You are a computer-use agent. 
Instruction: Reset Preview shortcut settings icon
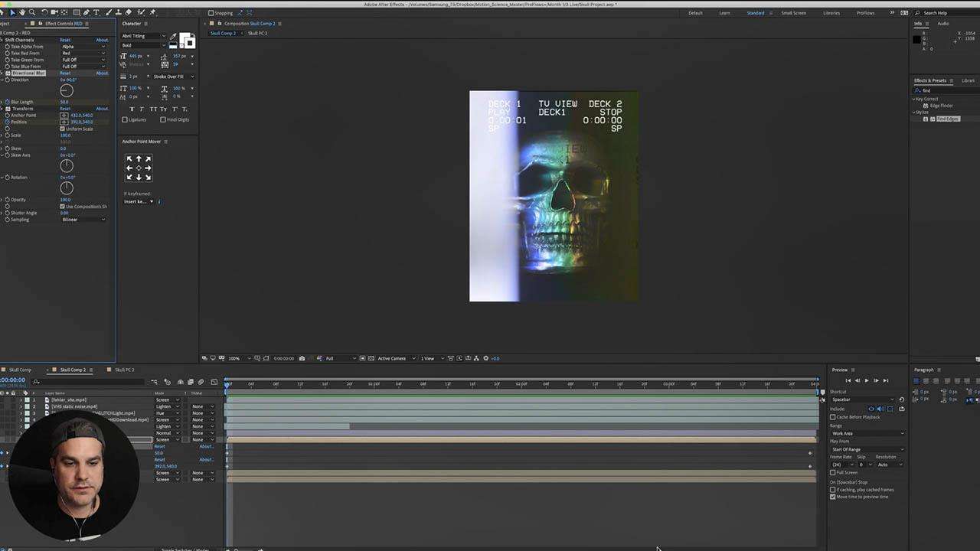(x=901, y=399)
